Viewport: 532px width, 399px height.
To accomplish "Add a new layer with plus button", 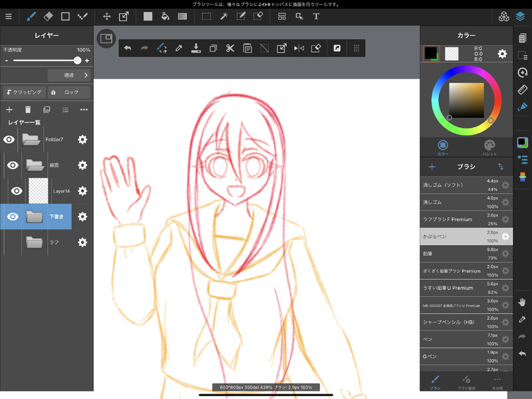I will click(x=9, y=110).
